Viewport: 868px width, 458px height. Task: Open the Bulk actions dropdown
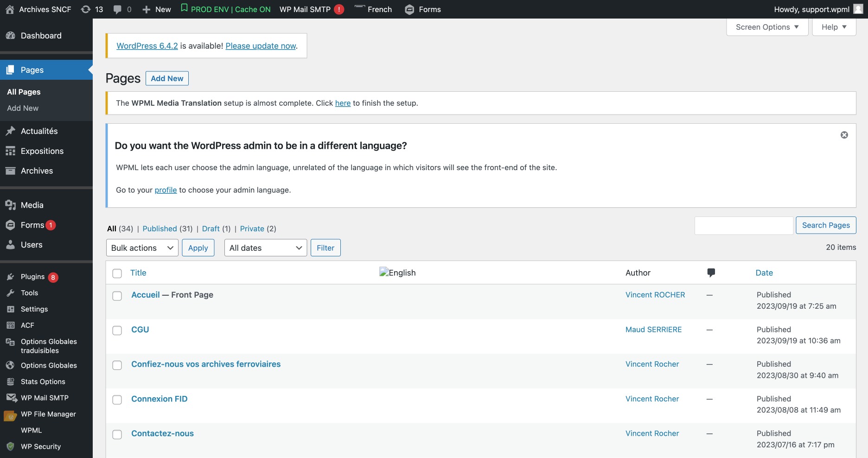(x=142, y=248)
